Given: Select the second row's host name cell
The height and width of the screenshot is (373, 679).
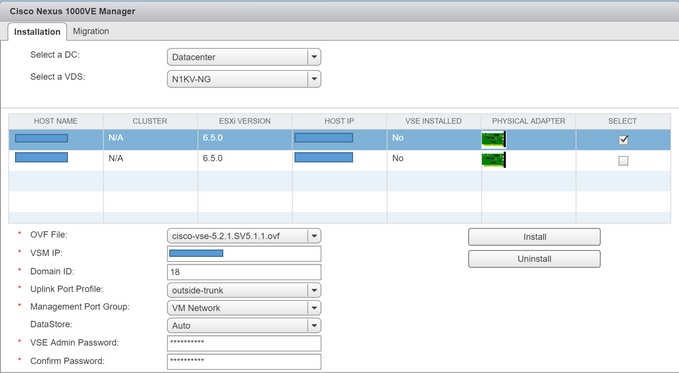Looking at the screenshot, I should pos(56,160).
